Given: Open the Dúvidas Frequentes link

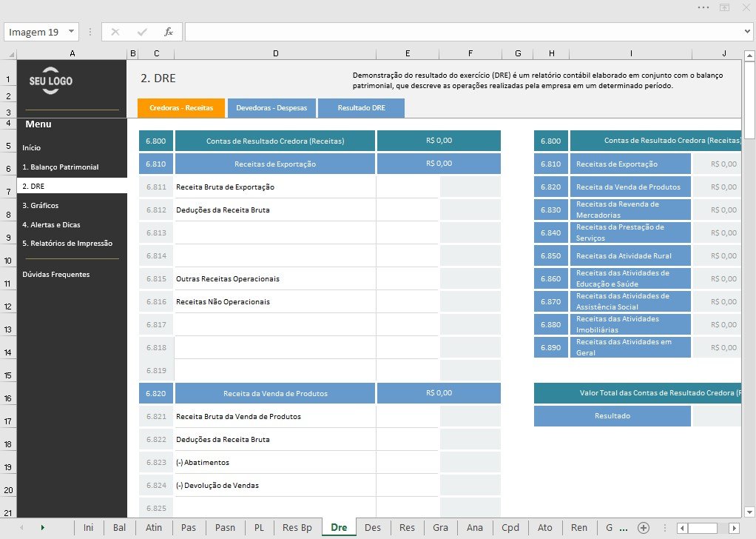Looking at the screenshot, I should [x=56, y=274].
